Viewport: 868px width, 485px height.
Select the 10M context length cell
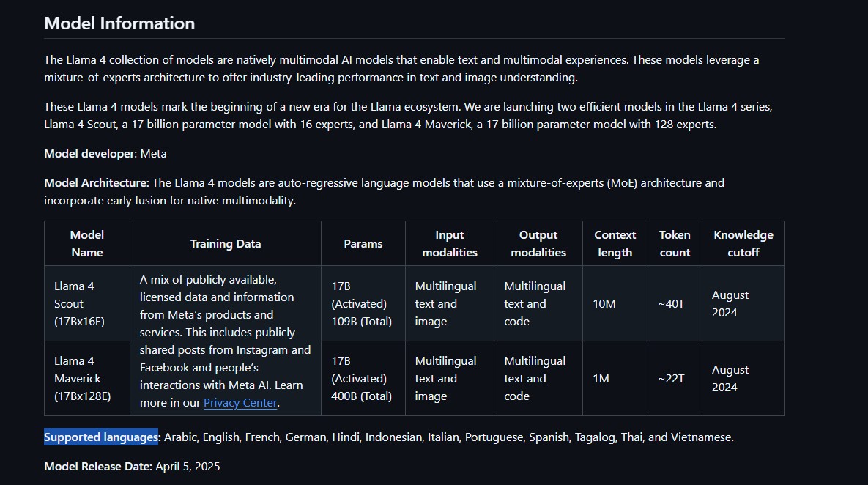615,303
